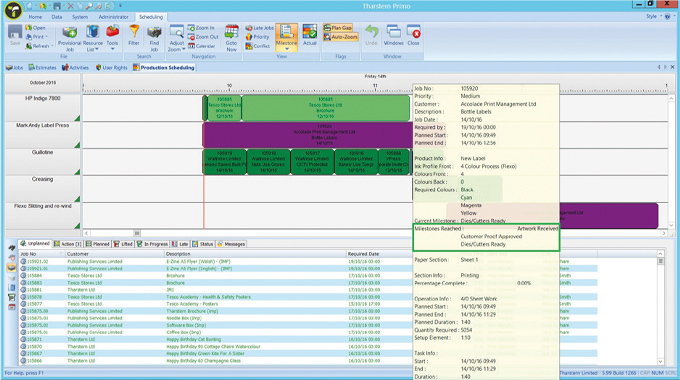Sort by the Required Date column header
Viewport: 680px width, 380px height.
(x=379, y=254)
